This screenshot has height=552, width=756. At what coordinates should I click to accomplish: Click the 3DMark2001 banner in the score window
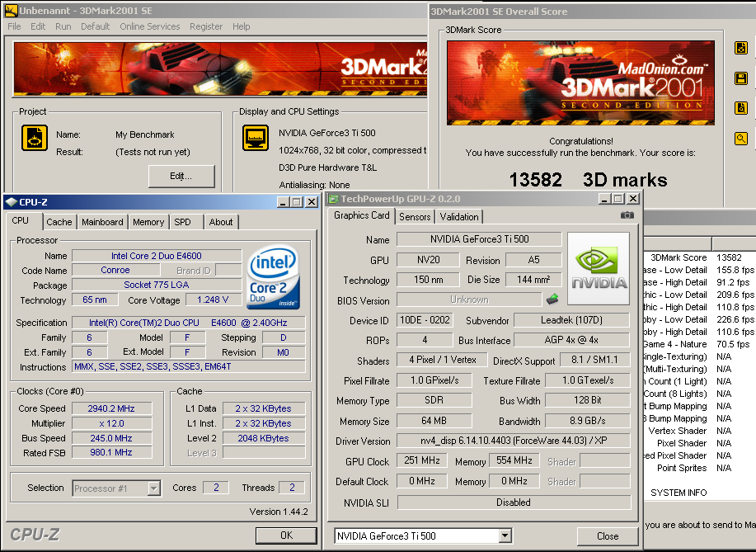point(580,83)
